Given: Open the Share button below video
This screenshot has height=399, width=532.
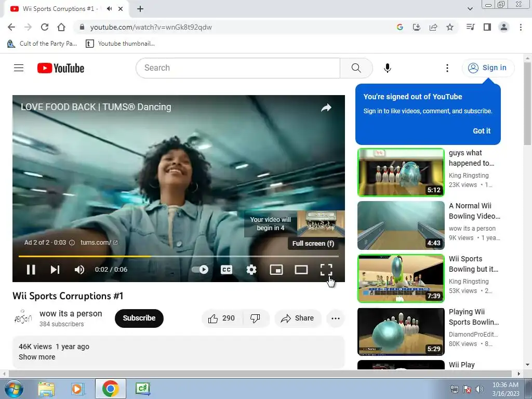Looking at the screenshot, I should coord(298,318).
